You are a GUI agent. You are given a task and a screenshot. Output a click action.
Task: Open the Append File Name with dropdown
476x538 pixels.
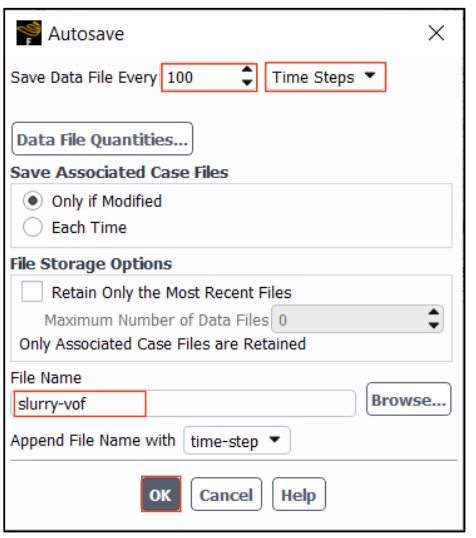(x=237, y=441)
